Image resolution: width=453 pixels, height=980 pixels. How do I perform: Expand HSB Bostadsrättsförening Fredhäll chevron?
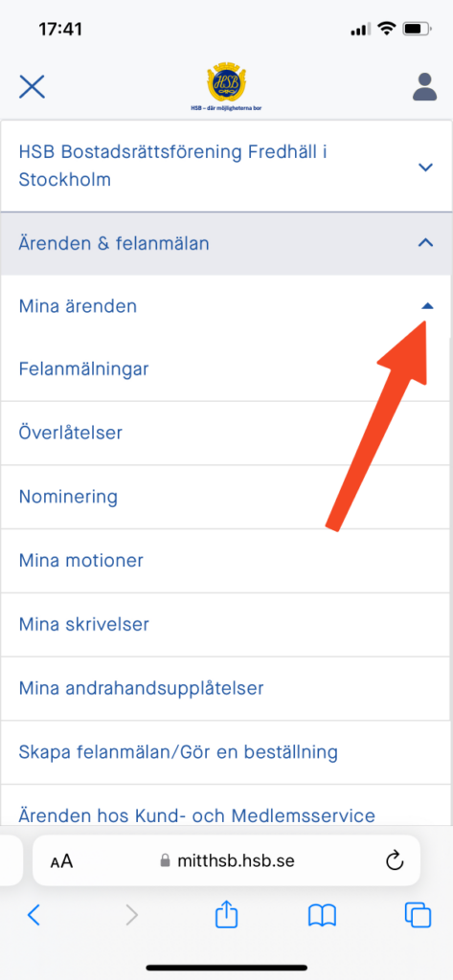coord(425,167)
